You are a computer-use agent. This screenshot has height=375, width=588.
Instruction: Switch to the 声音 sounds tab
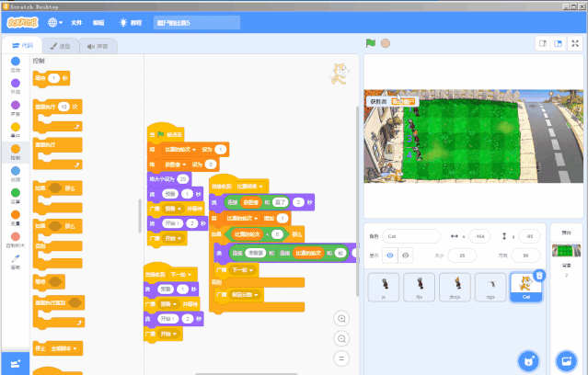[x=98, y=46]
